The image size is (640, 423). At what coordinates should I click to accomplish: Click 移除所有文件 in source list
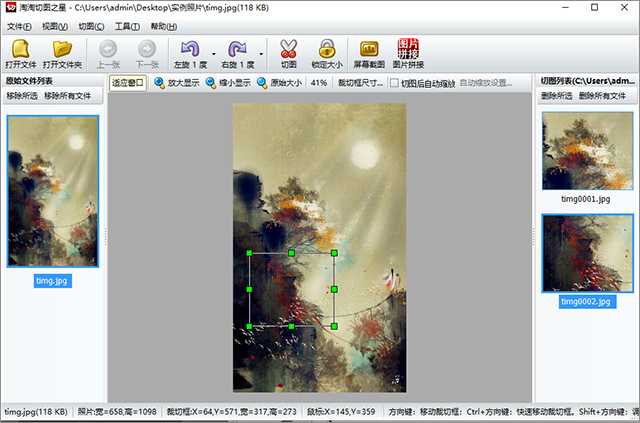(67, 96)
